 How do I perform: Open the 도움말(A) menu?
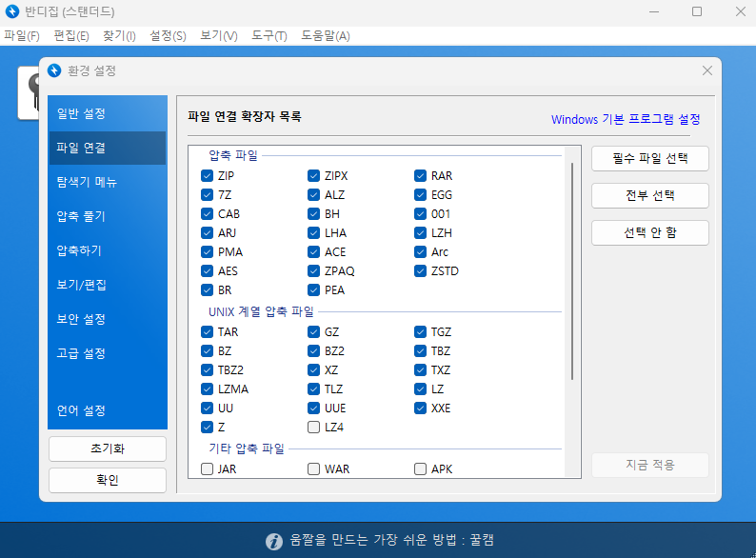point(326,36)
